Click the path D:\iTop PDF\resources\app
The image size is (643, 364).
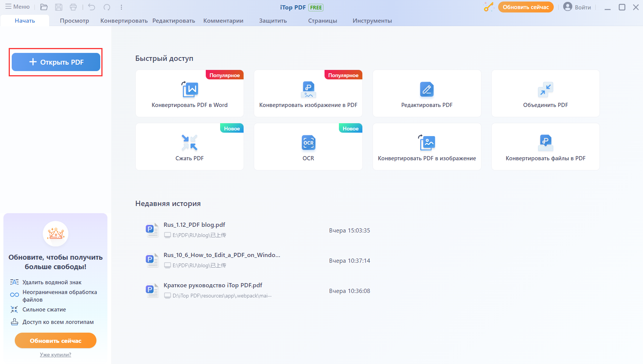pos(222,296)
